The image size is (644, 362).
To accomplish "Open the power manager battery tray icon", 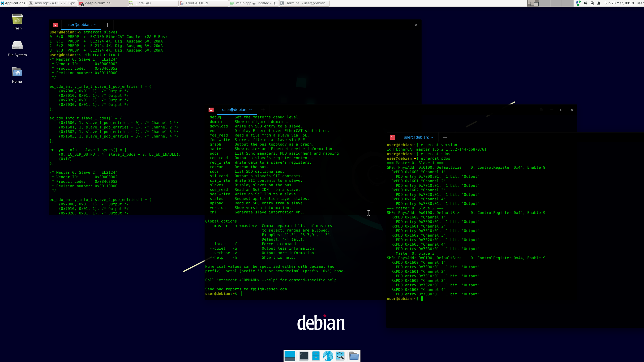I will pos(592,3).
